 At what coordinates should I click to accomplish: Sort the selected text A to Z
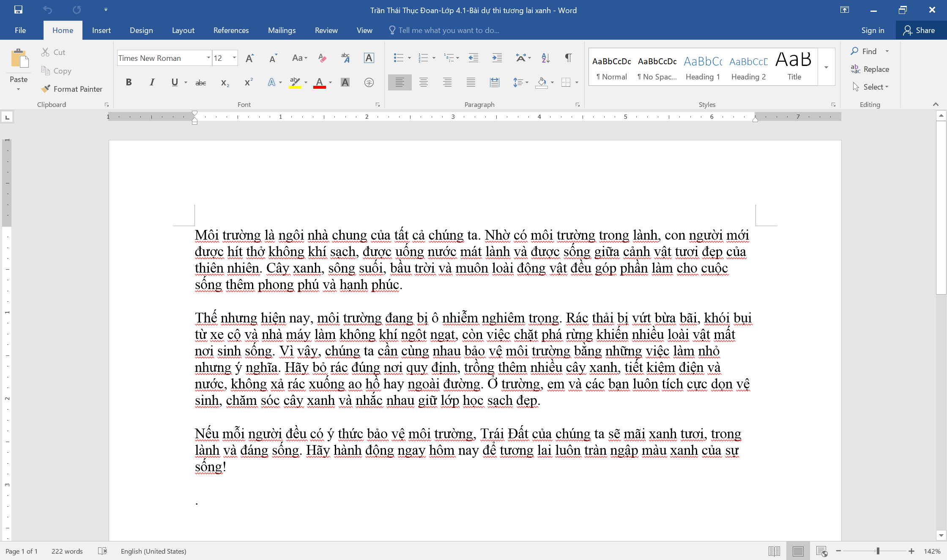coord(545,58)
